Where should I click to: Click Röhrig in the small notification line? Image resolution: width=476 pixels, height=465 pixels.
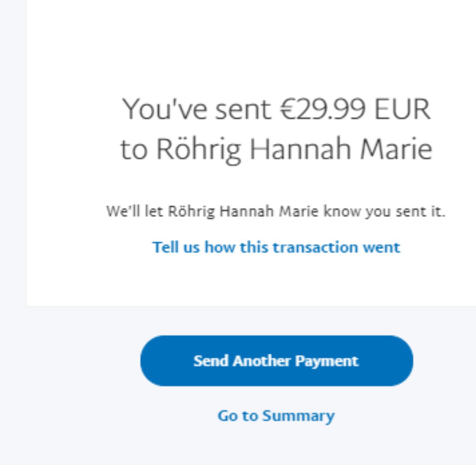[x=192, y=211]
